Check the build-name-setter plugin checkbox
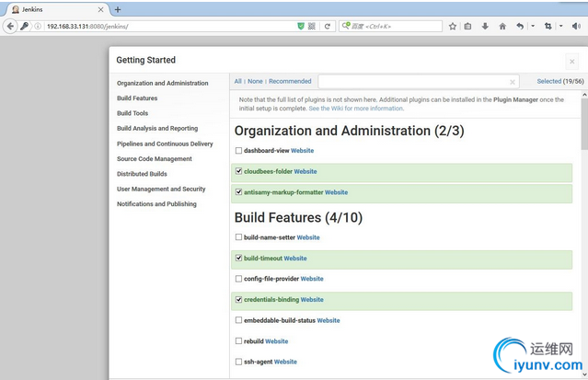This screenshot has height=380, width=588. point(238,237)
